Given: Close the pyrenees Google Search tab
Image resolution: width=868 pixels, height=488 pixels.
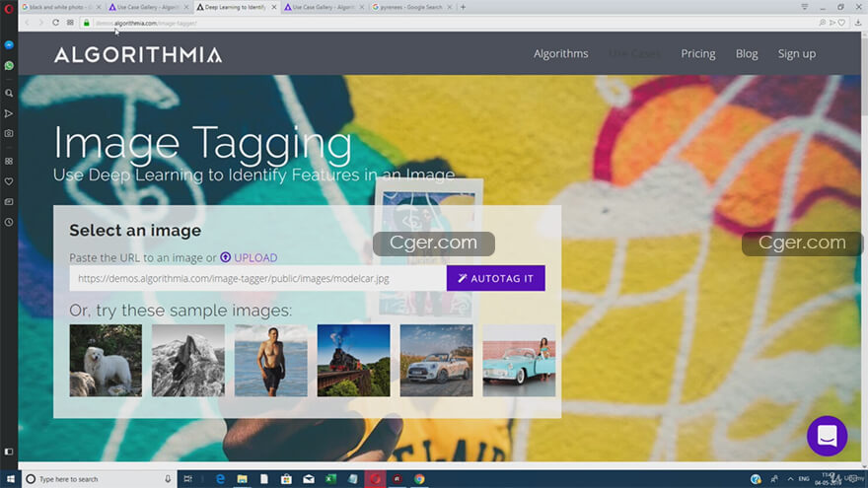Looking at the screenshot, I should [x=450, y=7].
